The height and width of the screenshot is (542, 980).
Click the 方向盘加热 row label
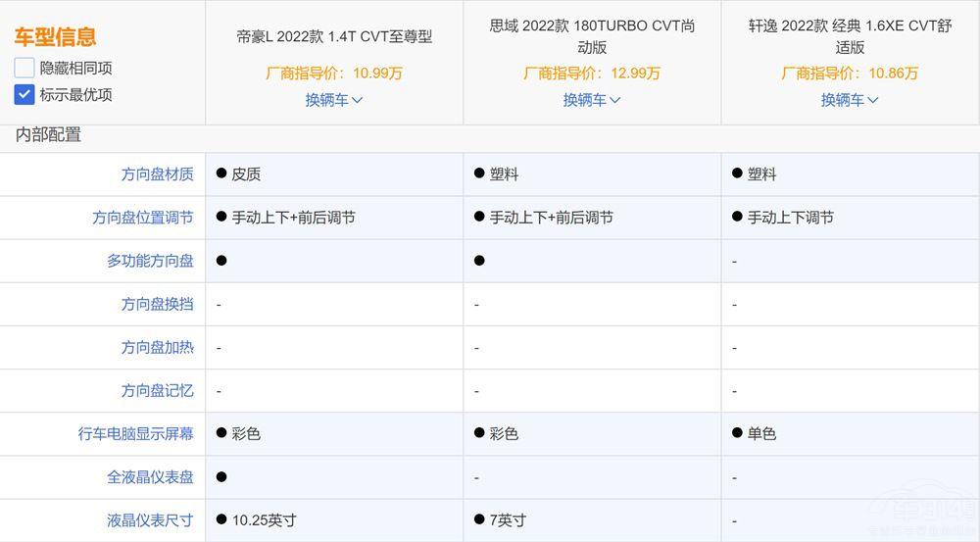coord(157,347)
